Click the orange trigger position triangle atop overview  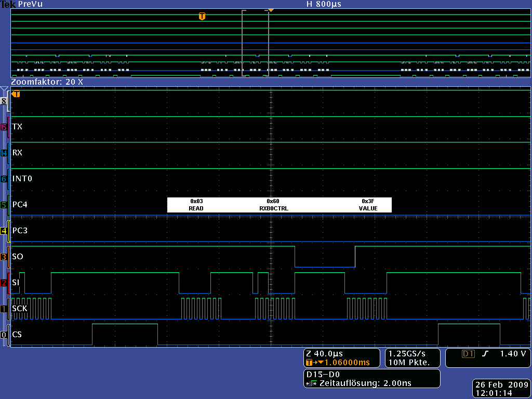pos(271,10)
